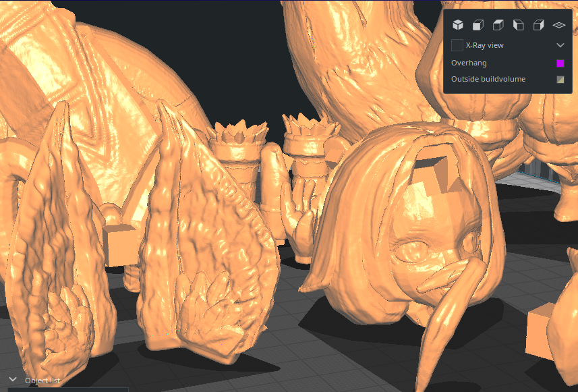This screenshot has height=392, width=578.
Task: Collapse the X-Ray view legend chevron
Action: coord(560,45)
